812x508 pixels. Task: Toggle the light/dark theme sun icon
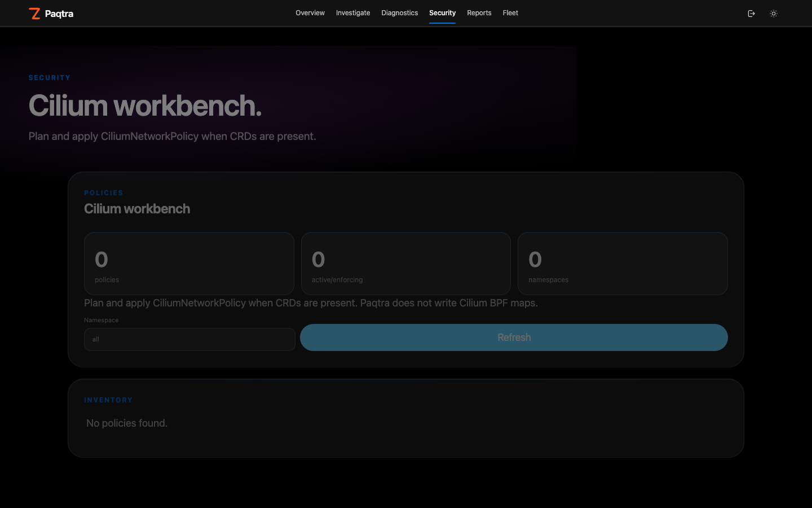click(774, 14)
